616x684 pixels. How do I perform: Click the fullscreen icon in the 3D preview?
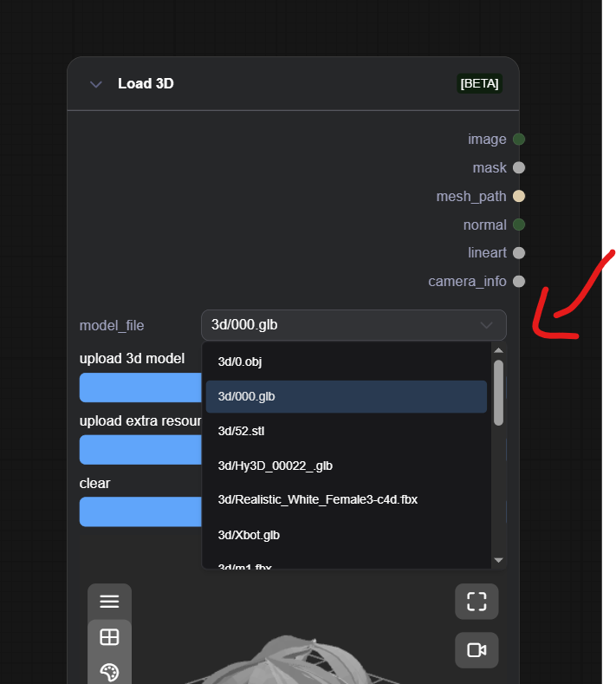[477, 602]
